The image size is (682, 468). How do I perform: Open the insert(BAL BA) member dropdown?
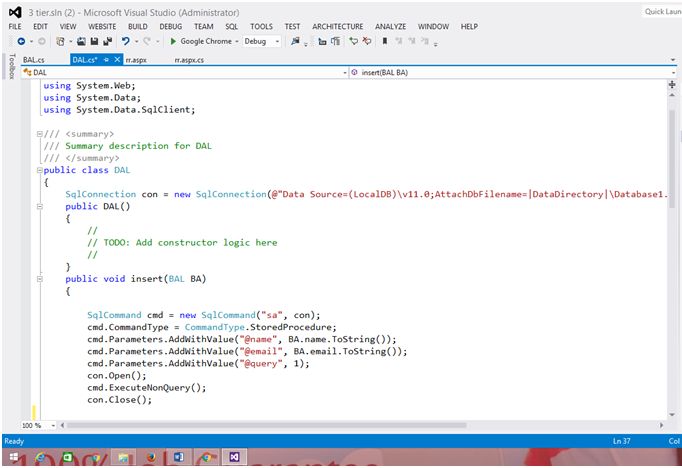513,72
